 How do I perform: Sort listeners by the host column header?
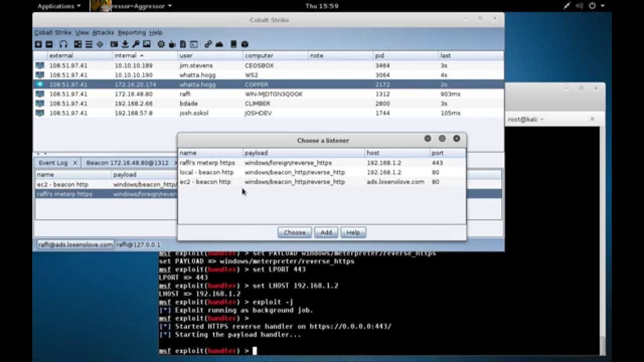tap(397, 153)
